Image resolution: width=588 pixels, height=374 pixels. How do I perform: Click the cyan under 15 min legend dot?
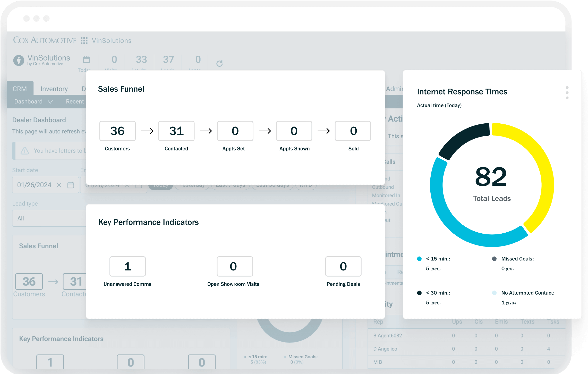pos(419,259)
